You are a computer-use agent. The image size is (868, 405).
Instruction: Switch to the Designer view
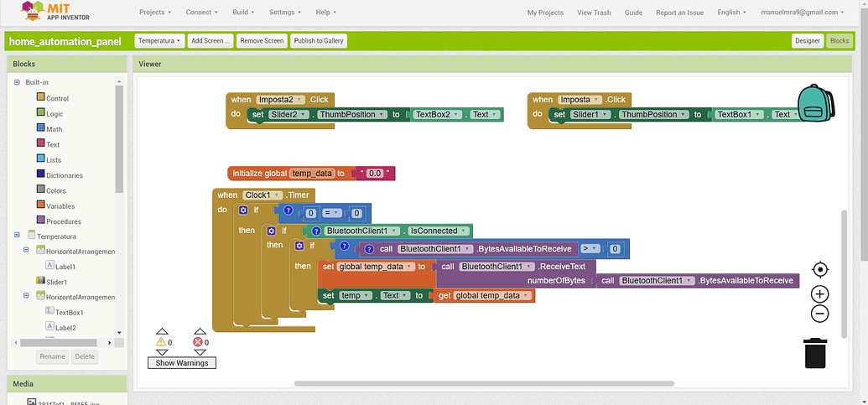tap(807, 40)
